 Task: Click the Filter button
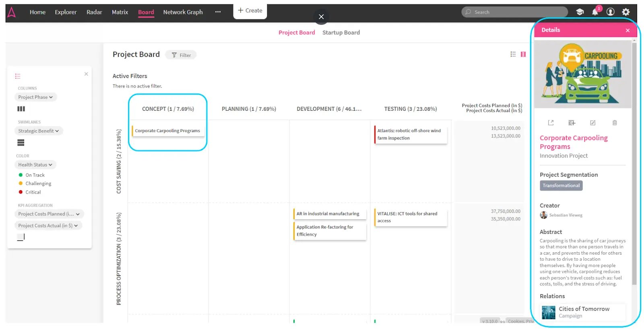181,55
